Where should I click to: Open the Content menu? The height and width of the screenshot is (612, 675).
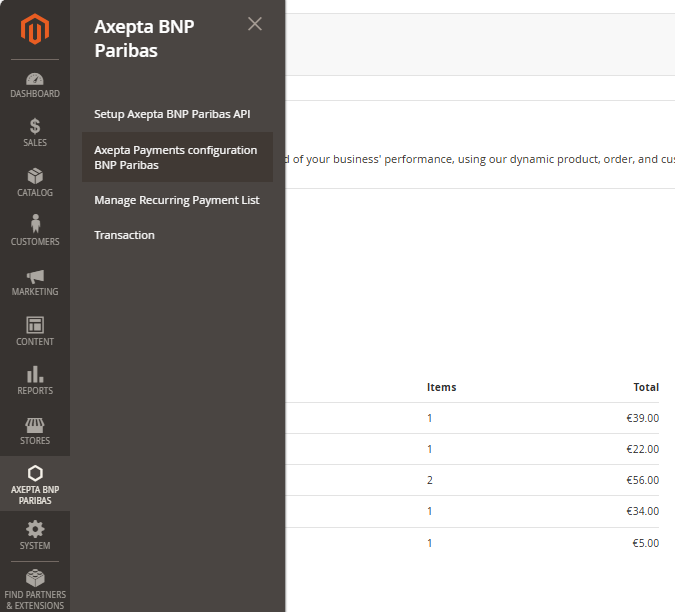point(35,331)
